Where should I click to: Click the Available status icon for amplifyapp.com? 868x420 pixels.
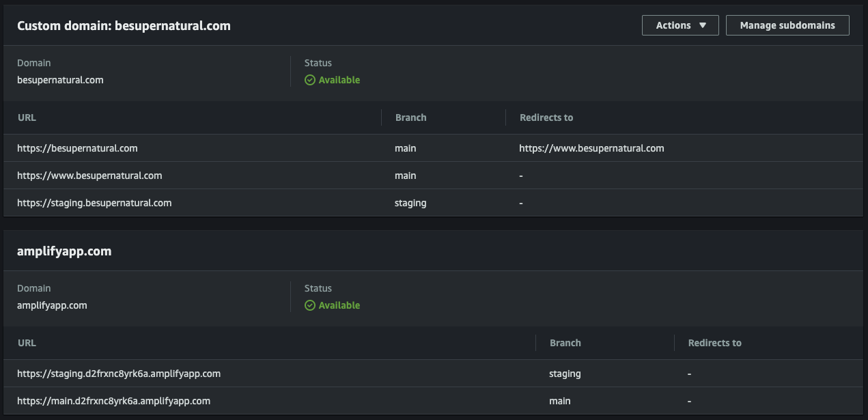(x=310, y=305)
